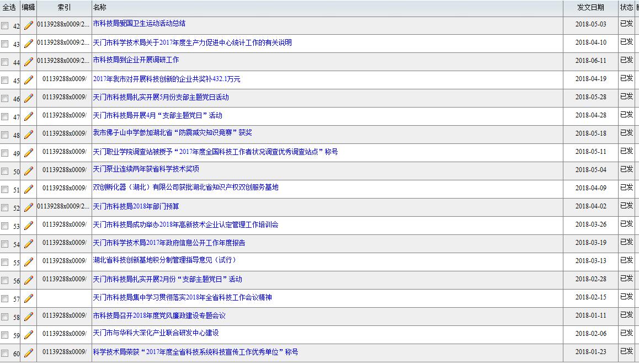Click the edit pencil for row 60
Image resolution: width=639 pixels, height=364 pixels.
pos(29,352)
